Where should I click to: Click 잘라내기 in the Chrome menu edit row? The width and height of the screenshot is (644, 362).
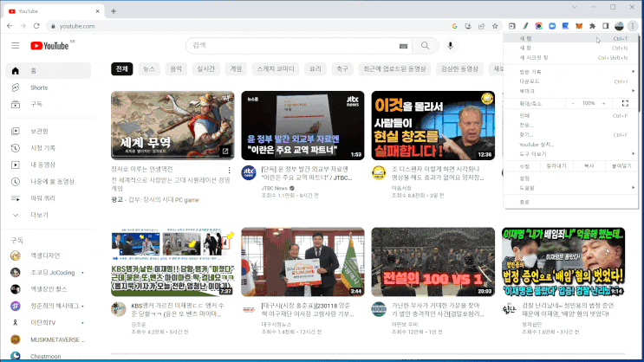point(556,165)
